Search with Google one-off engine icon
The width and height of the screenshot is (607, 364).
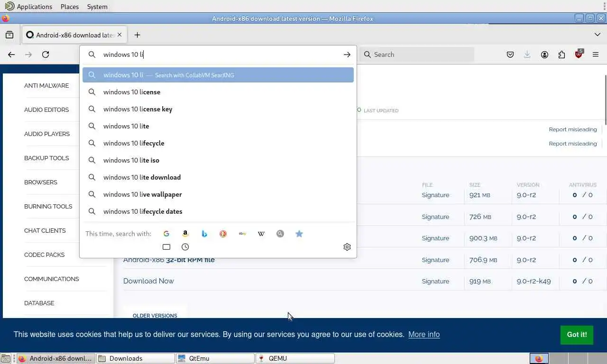(x=166, y=234)
